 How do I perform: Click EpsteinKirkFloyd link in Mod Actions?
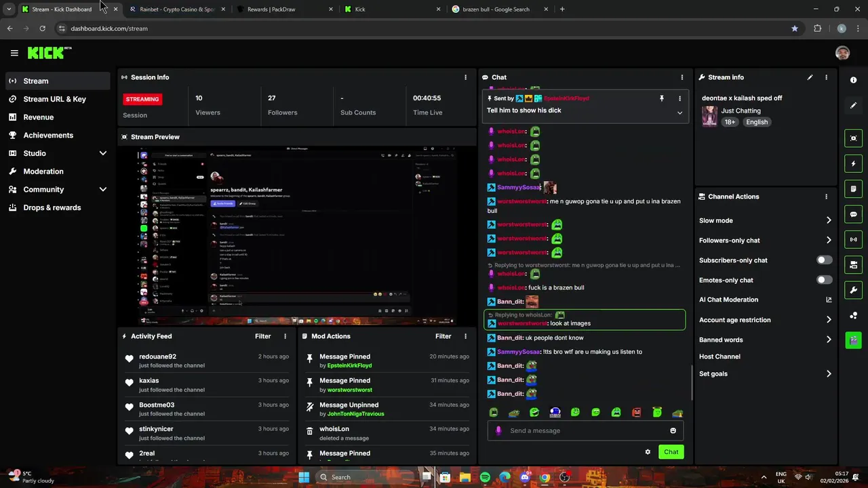[x=349, y=366]
